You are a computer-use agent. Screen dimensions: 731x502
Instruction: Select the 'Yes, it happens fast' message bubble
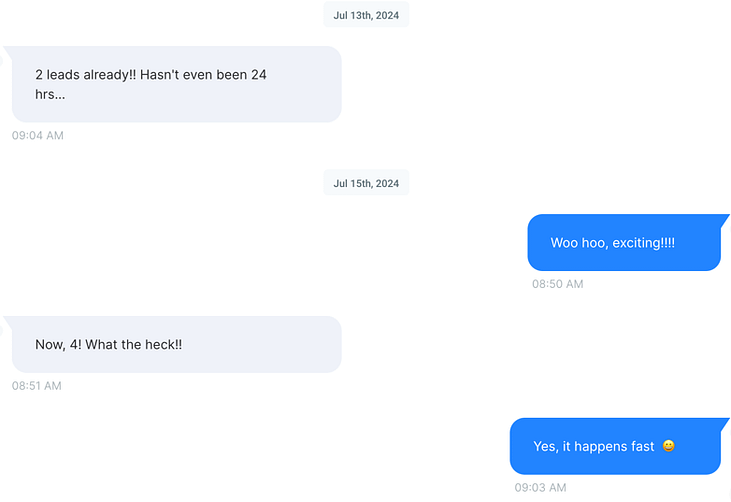point(615,446)
